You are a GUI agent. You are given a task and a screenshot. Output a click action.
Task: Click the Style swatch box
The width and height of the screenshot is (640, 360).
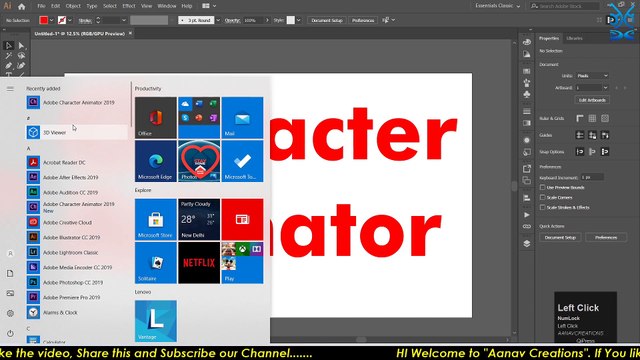[291, 20]
